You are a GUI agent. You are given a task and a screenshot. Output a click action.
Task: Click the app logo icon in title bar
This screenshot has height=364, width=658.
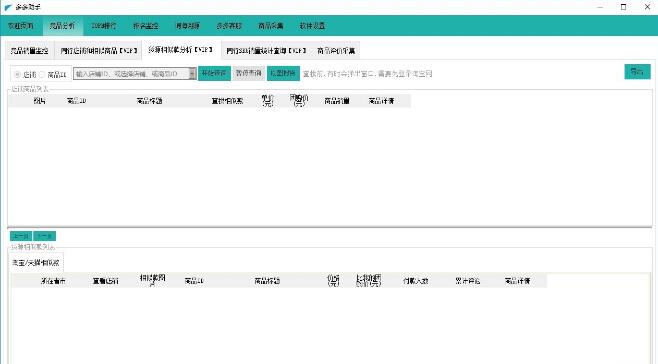8,7
